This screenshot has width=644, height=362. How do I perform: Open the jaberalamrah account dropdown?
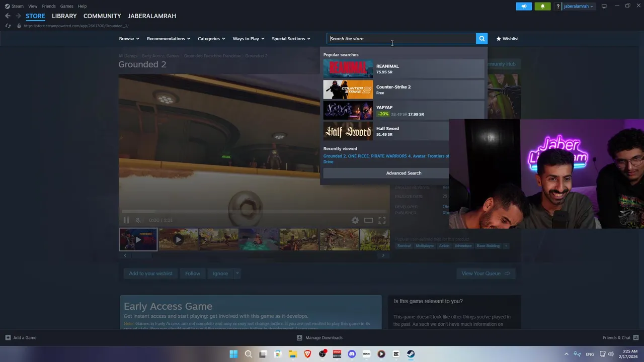point(578,7)
